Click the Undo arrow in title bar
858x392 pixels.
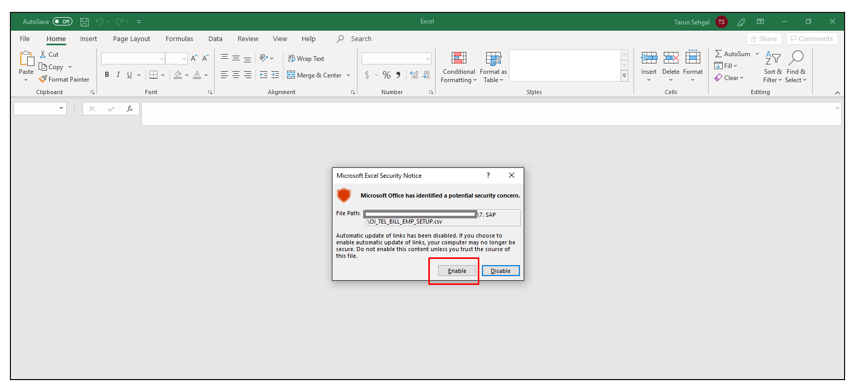tap(100, 22)
